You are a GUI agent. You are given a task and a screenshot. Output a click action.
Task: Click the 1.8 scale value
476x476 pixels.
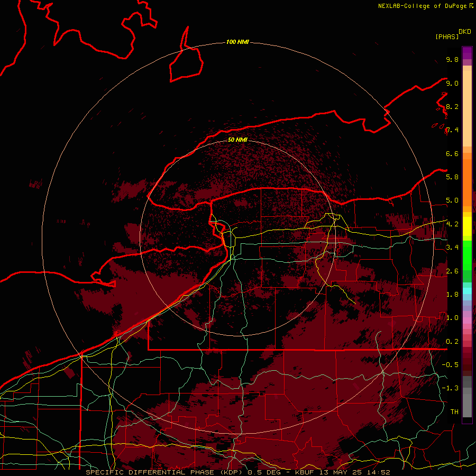tap(452, 295)
